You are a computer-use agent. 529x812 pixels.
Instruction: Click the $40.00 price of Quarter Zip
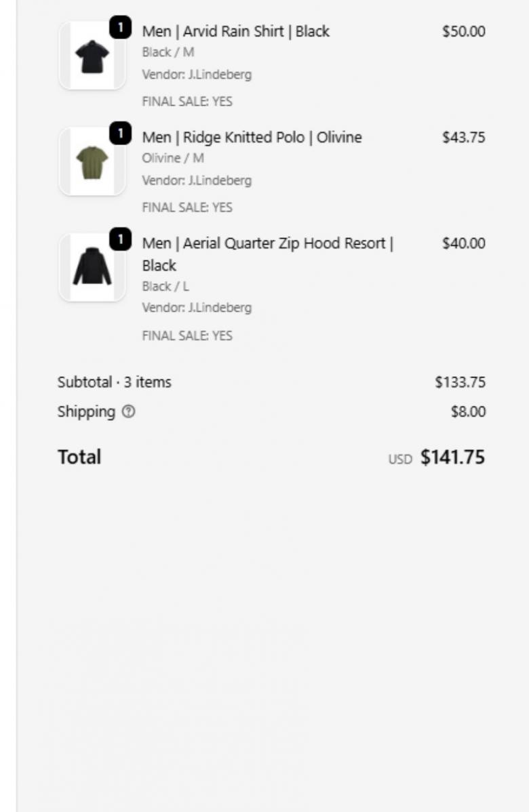pyautogui.click(x=464, y=243)
